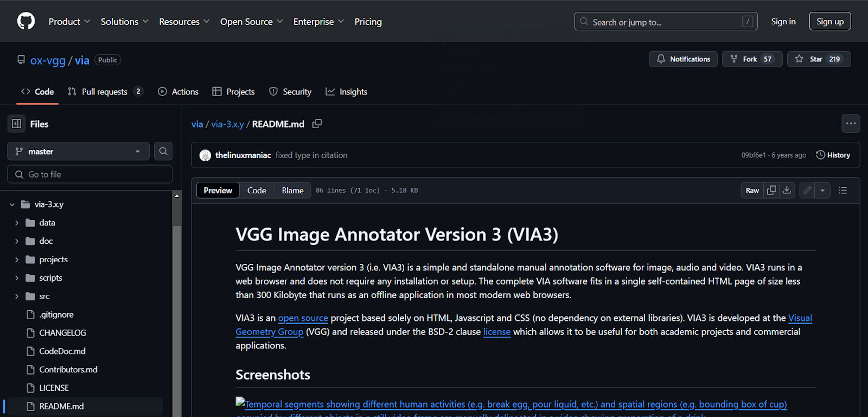
Task: Open the more file actions ellipsis
Action: [x=851, y=123]
